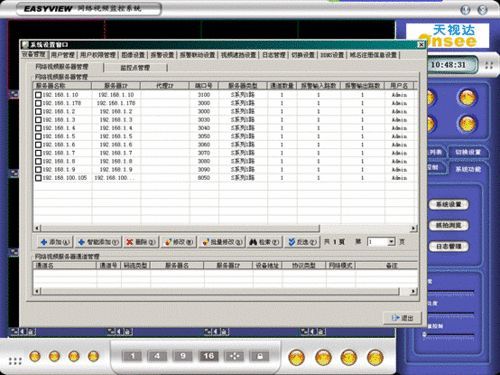Tick the checkbox for server 192.168.1.10
This screenshot has width=500, height=375.
tap(38, 95)
